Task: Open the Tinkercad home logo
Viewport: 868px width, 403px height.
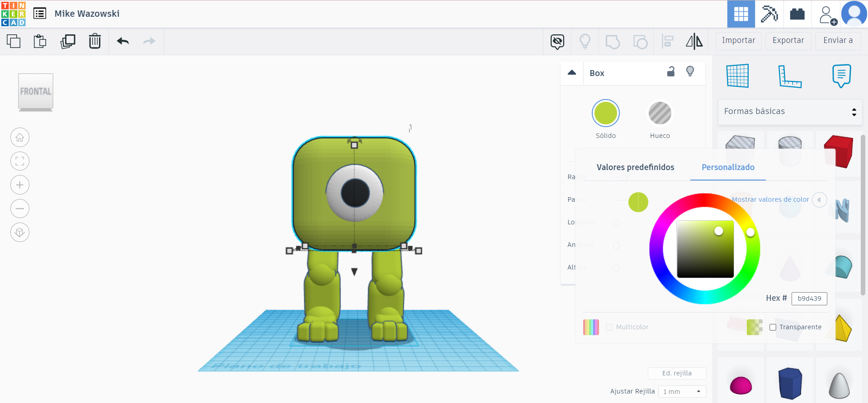Action: (x=14, y=14)
